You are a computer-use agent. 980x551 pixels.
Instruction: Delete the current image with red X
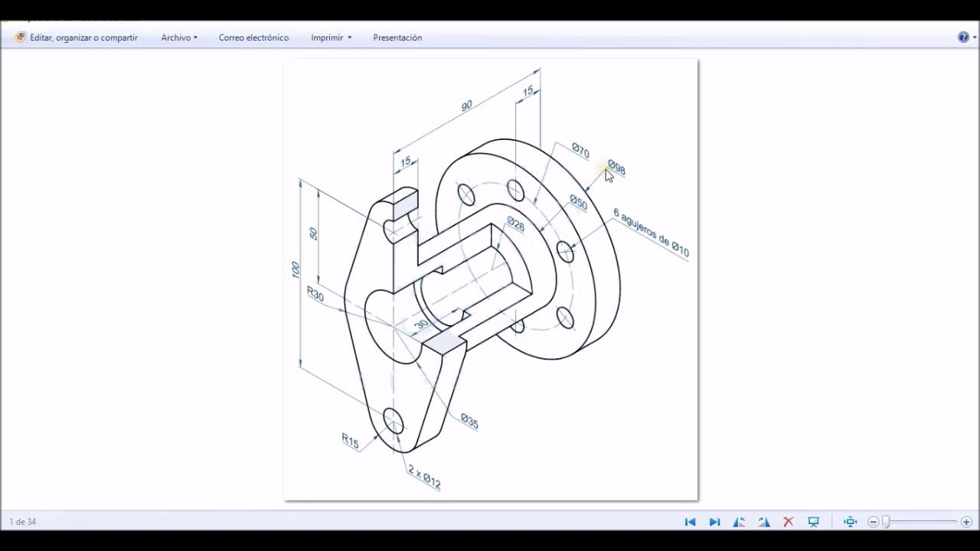pos(789,522)
